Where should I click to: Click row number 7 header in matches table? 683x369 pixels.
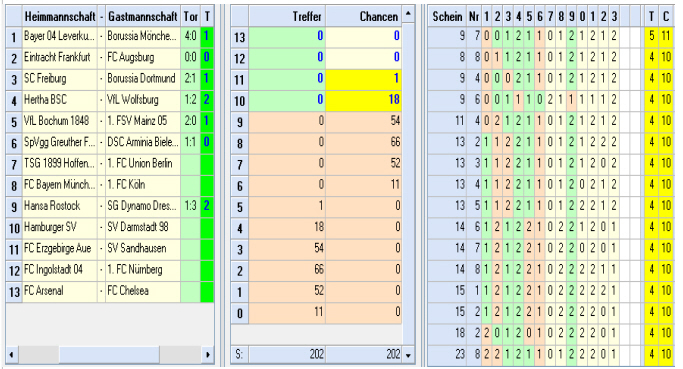(x=14, y=164)
